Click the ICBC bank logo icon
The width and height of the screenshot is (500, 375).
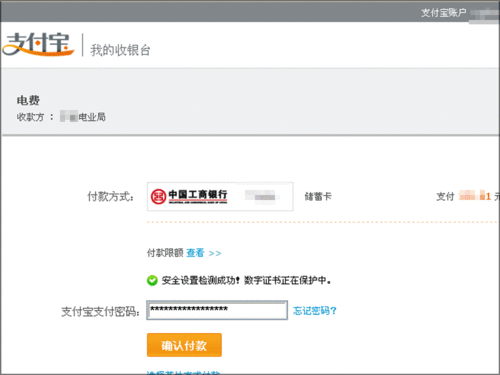[158, 196]
